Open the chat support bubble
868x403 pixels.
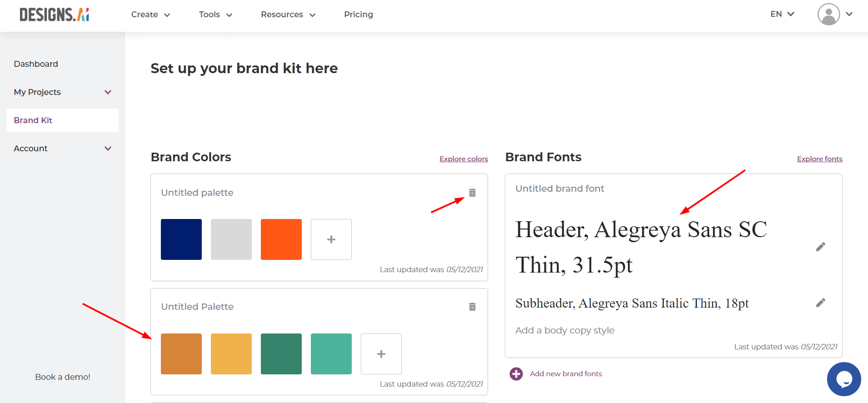[x=843, y=379]
